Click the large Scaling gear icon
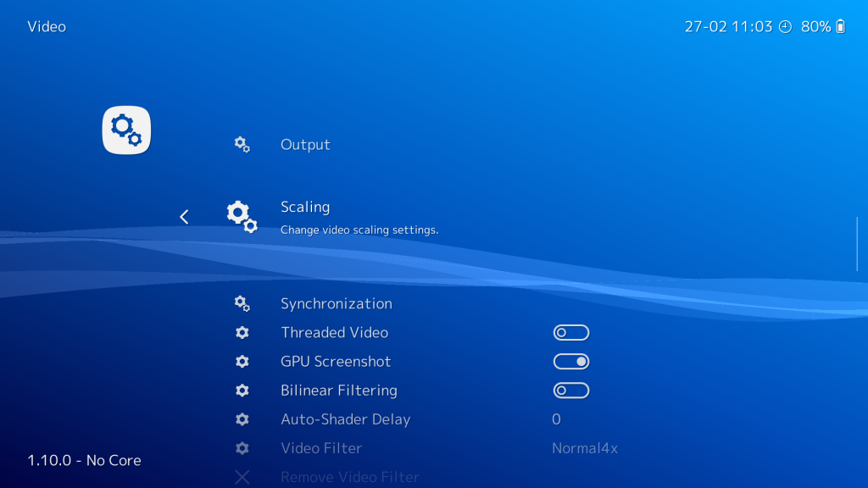 point(242,216)
